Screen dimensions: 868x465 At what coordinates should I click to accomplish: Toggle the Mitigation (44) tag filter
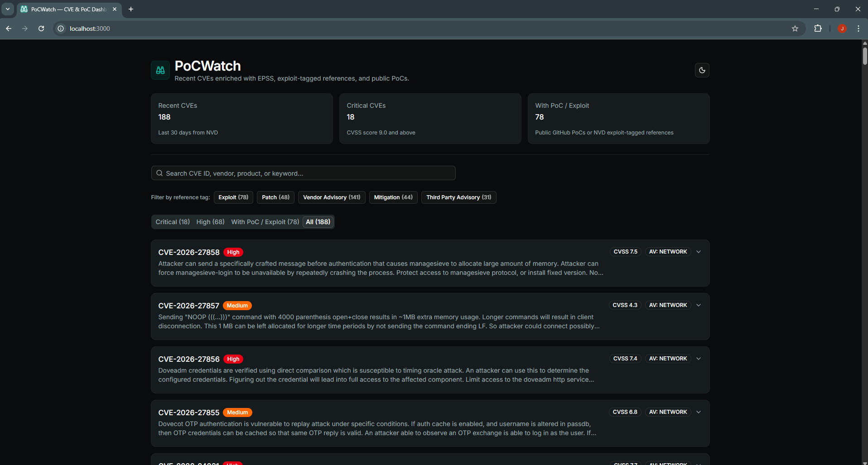pos(393,197)
